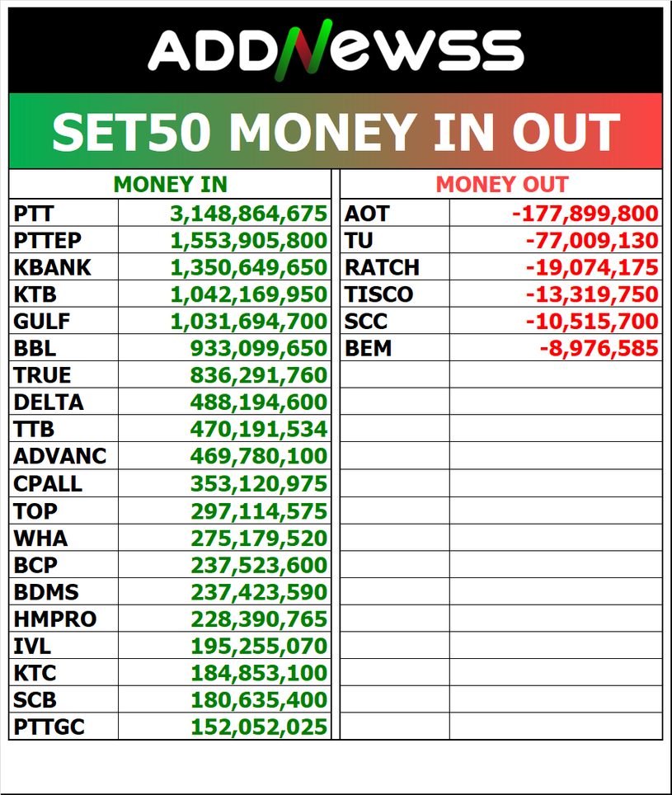This screenshot has height=795, width=672.
Task: Select the RATCH ticker cell
Action: point(382,268)
